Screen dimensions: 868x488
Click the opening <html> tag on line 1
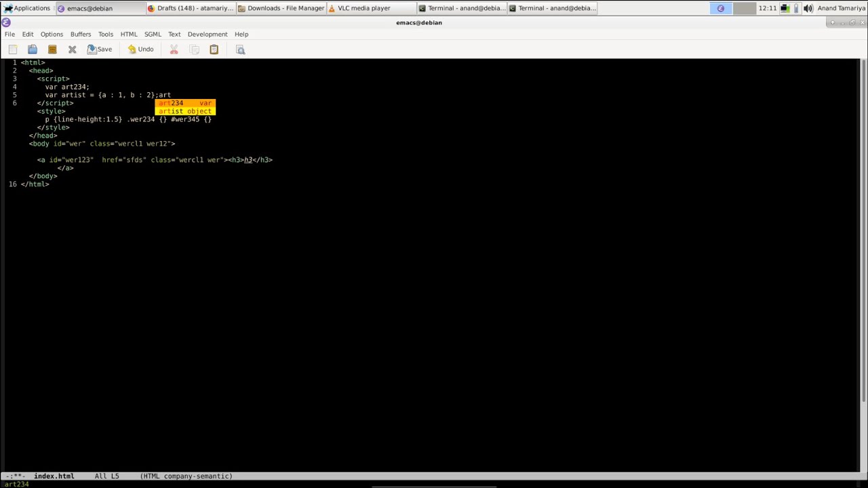(33, 62)
